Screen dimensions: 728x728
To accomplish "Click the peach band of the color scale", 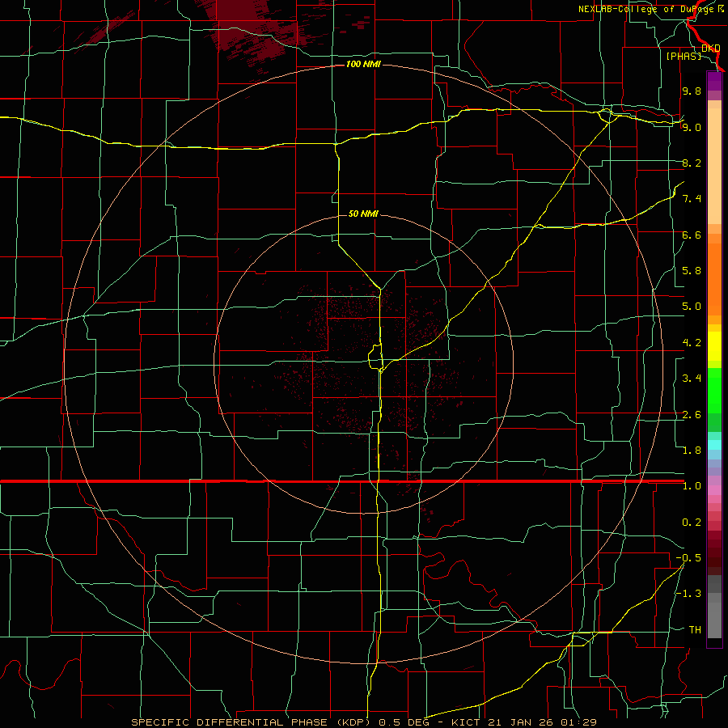I will pyautogui.click(x=714, y=167).
